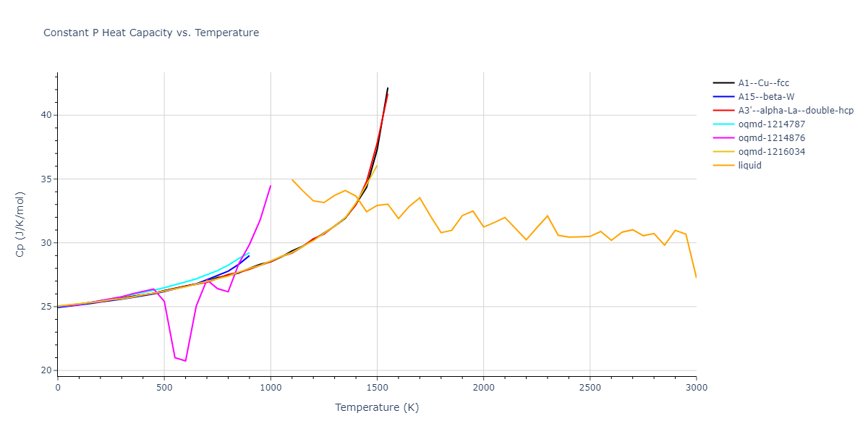The image size is (868, 434).
Task: Click the 40 tick label on y-axis
Action: (45, 115)
